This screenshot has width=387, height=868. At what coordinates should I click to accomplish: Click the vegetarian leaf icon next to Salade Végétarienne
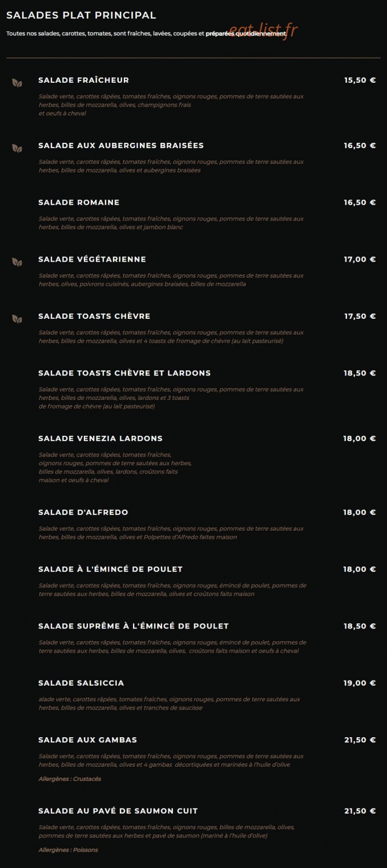point(17,262)
